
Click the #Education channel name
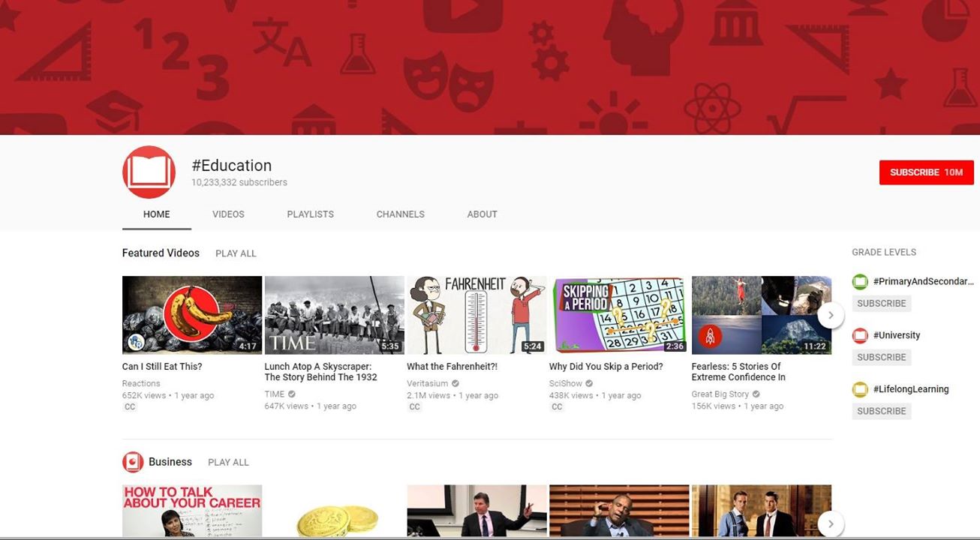232,166
